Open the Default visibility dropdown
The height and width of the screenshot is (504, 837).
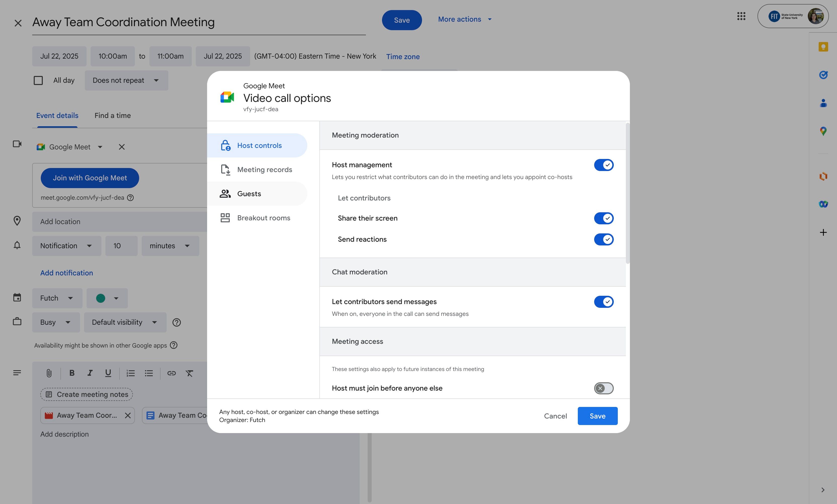[x=125, y=322]
